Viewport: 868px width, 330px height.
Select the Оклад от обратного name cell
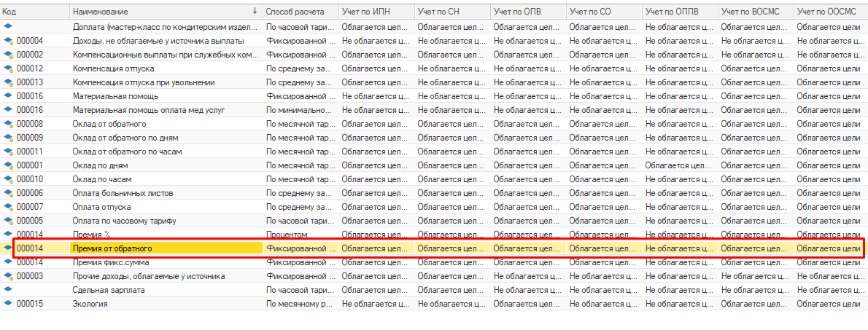click(x=166, y=123)
